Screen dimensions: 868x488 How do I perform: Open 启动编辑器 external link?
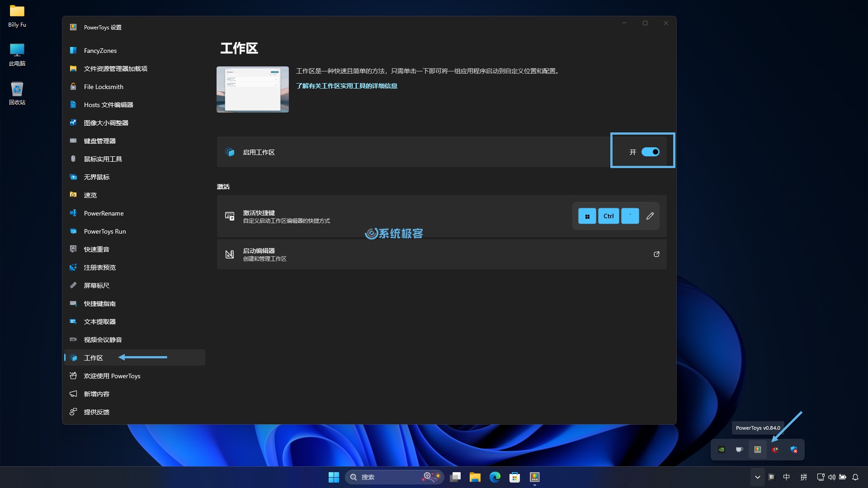click(x=656, y=254)
